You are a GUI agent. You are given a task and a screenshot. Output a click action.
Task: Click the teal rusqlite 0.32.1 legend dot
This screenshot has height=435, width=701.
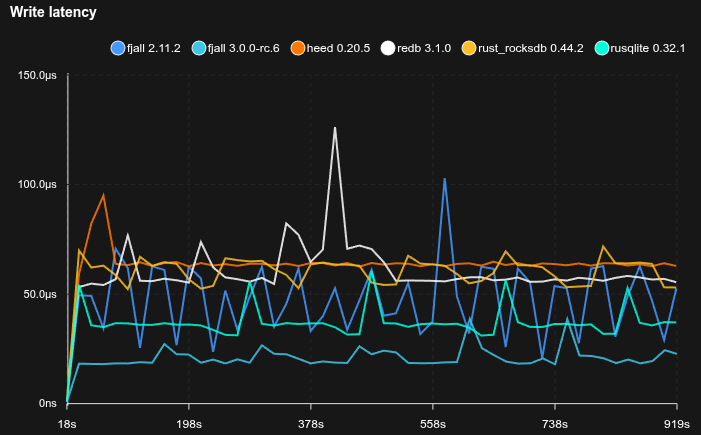[x=601, y=48]
